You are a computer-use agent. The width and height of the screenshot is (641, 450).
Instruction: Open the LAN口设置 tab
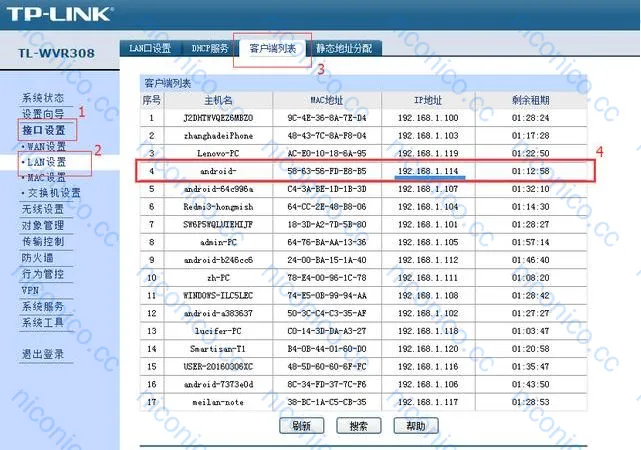pyautogui.click(x=150, y=49)
